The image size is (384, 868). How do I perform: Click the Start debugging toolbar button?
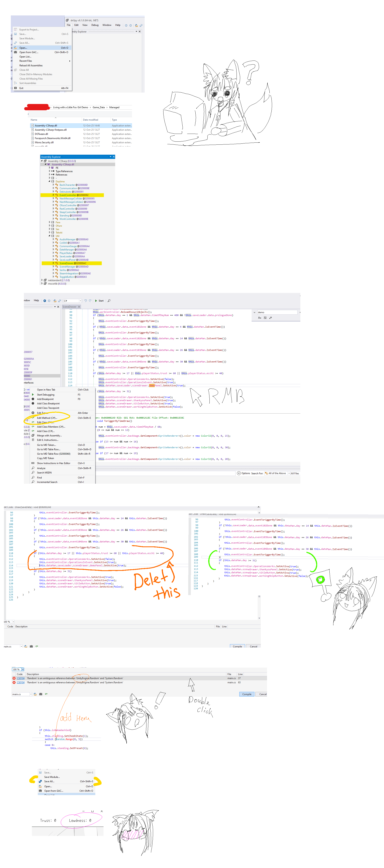(99, 301)
